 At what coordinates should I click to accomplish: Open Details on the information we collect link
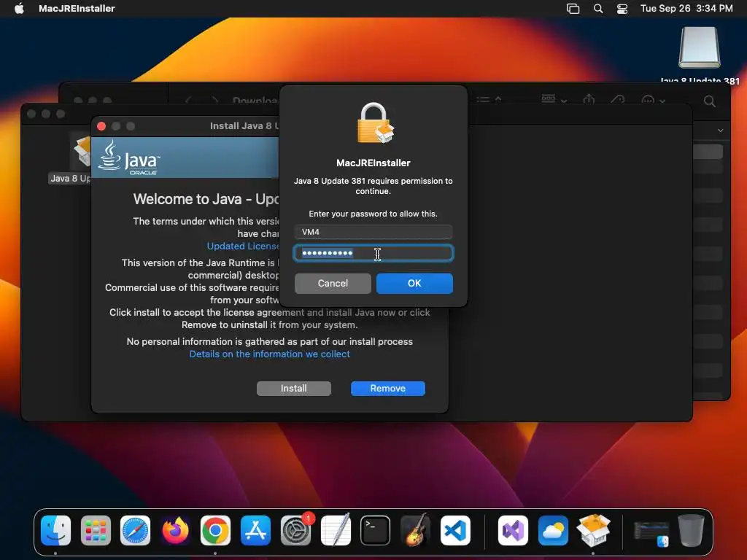tap(270, 354)
